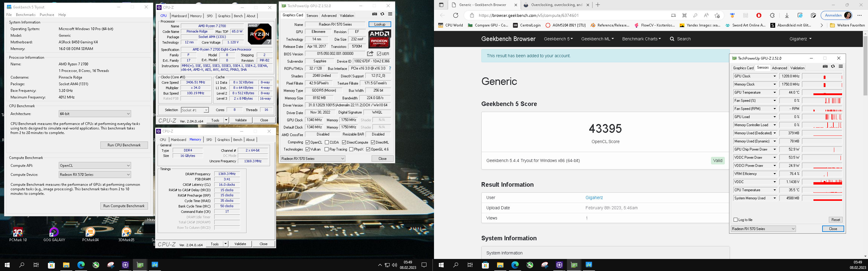
Task: Click Reset button in GPU-Z Sensors
Action: (836, 220)
